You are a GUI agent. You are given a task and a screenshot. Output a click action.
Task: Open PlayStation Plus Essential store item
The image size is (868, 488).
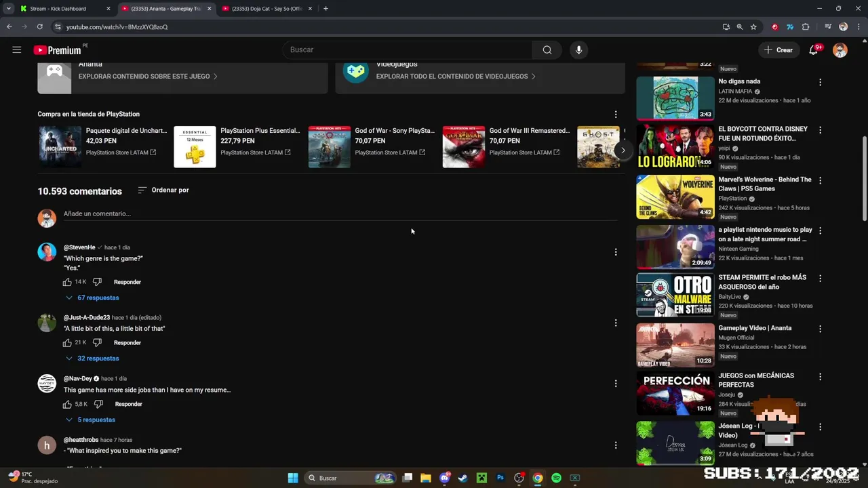237,146
